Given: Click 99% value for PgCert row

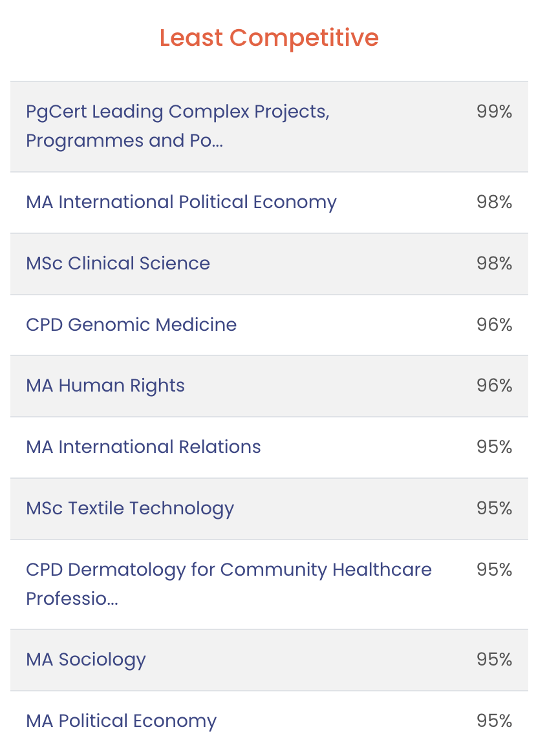Looking at the screenshot, I should (494, 112).
